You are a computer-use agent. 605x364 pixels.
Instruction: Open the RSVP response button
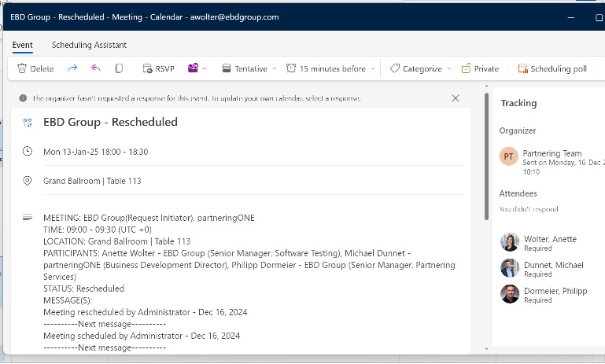pyautogui.click(x=159, y=68)
